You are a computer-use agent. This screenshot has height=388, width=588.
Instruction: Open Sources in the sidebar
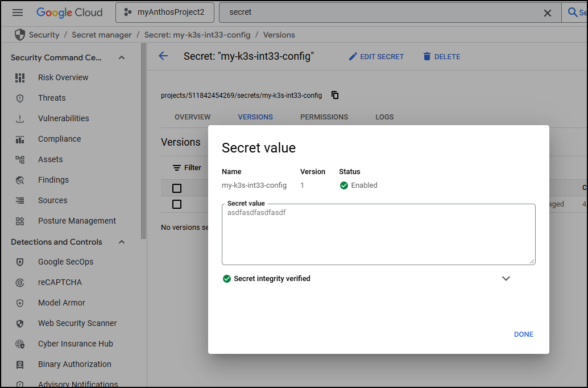click(x=52, y=200)
